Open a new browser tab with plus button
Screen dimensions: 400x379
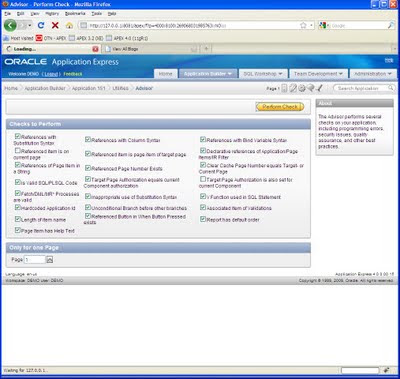click(x=206, y=49)
